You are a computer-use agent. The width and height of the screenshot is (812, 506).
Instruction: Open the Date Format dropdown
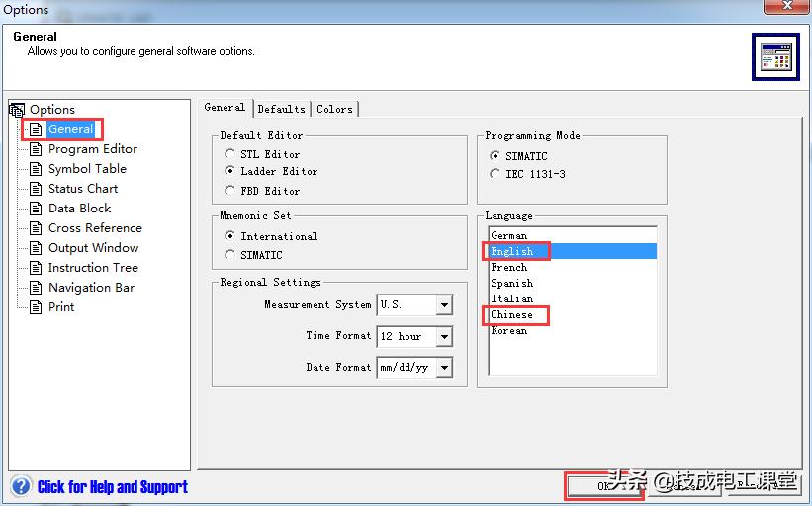[x=444, y=368]
